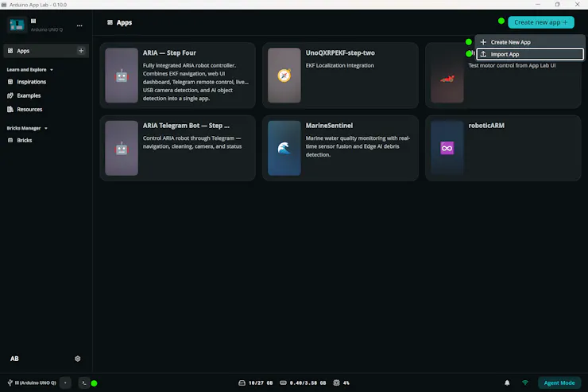Click the '0.40/3.58 GB' memory value
588x392 pixels.
308,383
